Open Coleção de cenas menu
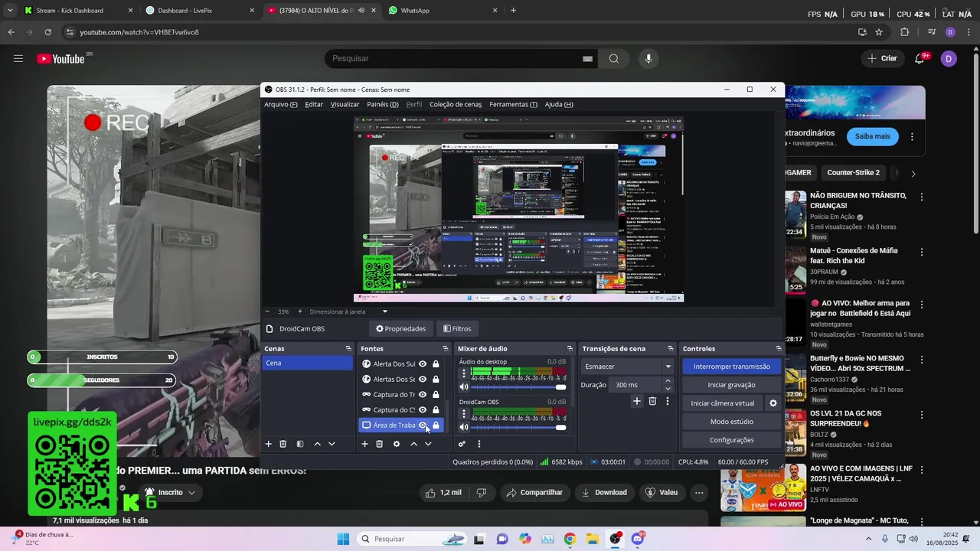 [x=456, y=105]
